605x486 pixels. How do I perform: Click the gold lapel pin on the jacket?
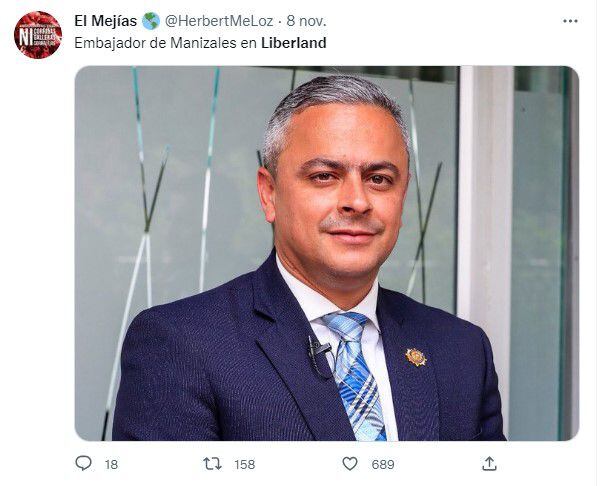pos(415,356)
